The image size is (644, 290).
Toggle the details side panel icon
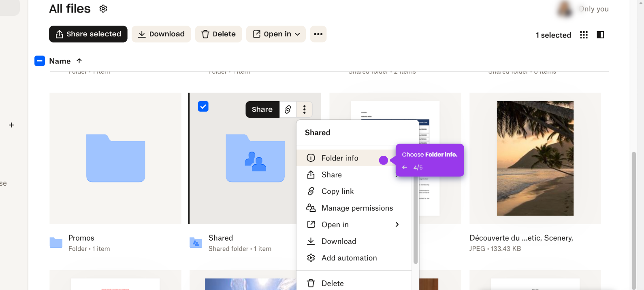tap(601, 35)
